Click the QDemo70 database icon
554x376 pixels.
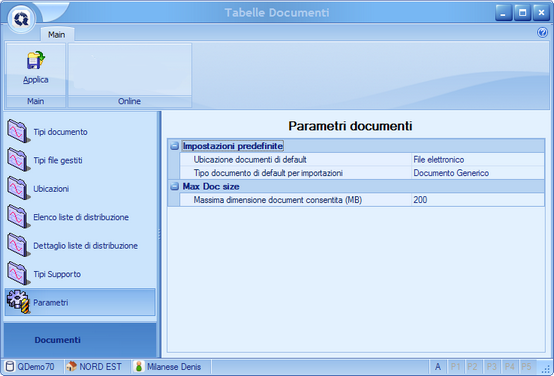10,366
